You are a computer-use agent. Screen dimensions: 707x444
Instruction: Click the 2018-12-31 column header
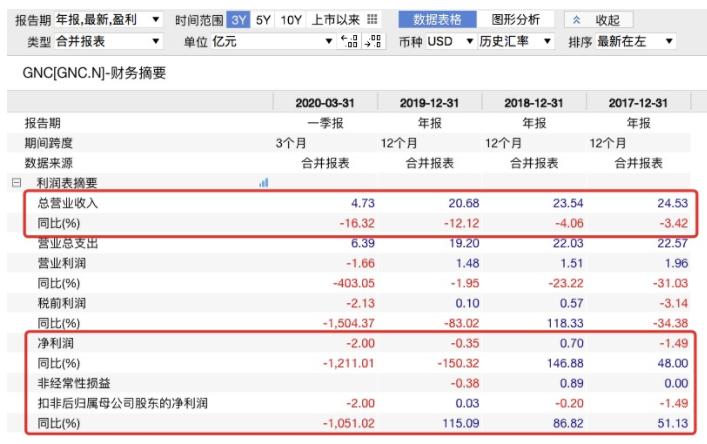533,103
